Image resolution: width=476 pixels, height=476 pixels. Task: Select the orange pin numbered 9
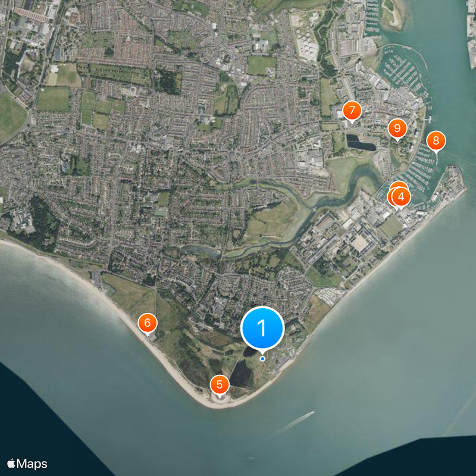(397, 129)
